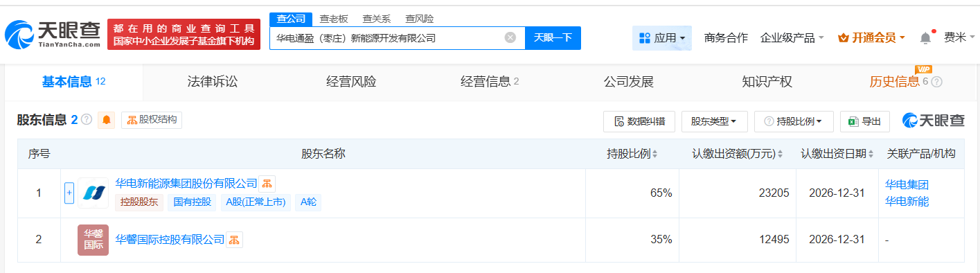
Task: Sort by 认缴出资日期 column arrows
Action: pos(871,154)
